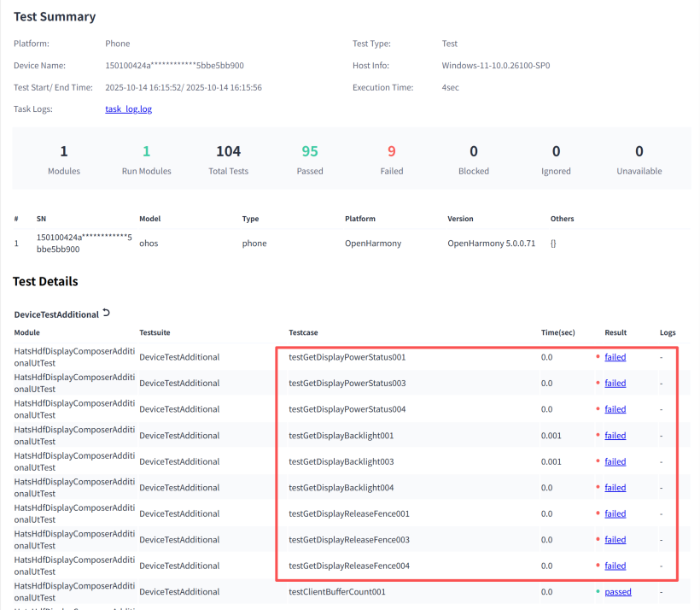Open failed result for testGetDisplayBacklight004

pyautogui.click(x=615, y=488)
